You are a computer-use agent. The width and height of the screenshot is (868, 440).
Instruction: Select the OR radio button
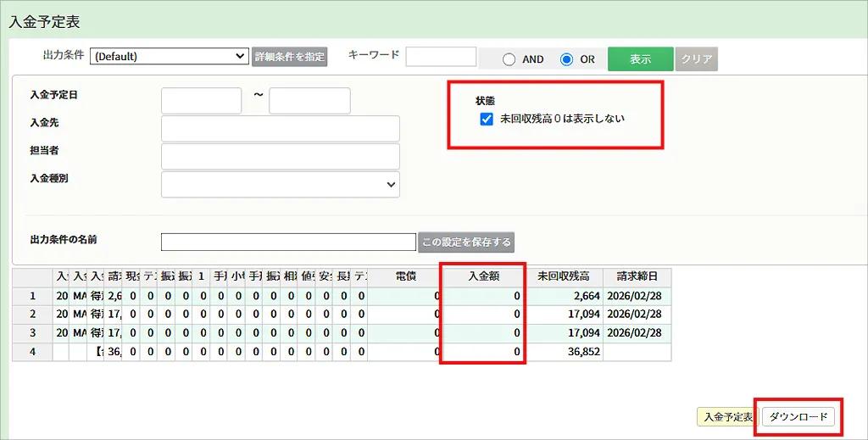click(x=566, y=59)
